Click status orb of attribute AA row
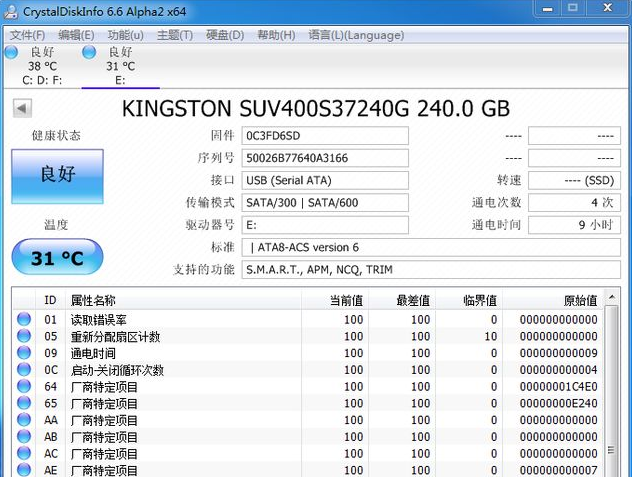The image size is (632, 477). (x=24, y=420)
